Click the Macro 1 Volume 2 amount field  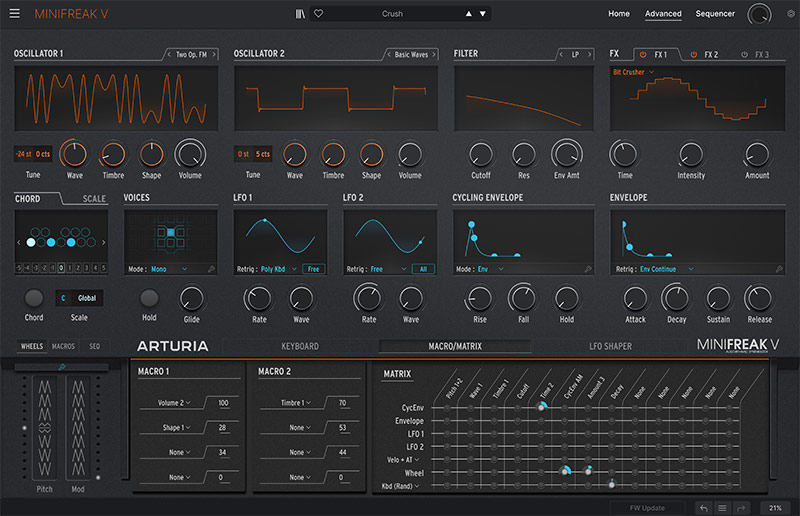coord(221,403)
